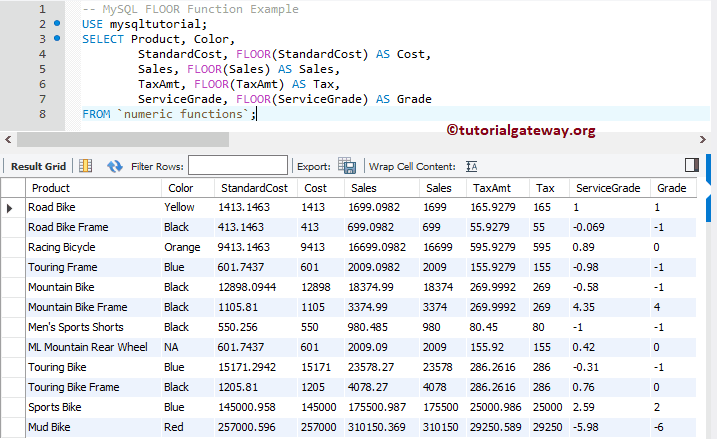Click the Color column header

(181, 188)
